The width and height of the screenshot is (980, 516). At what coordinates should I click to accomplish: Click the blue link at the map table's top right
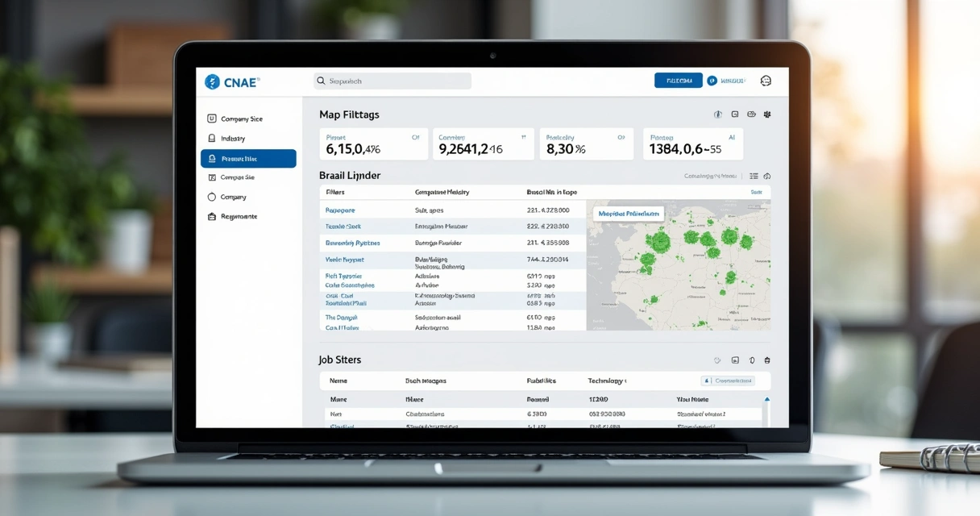pyautogui.click(x=756, y=193)
